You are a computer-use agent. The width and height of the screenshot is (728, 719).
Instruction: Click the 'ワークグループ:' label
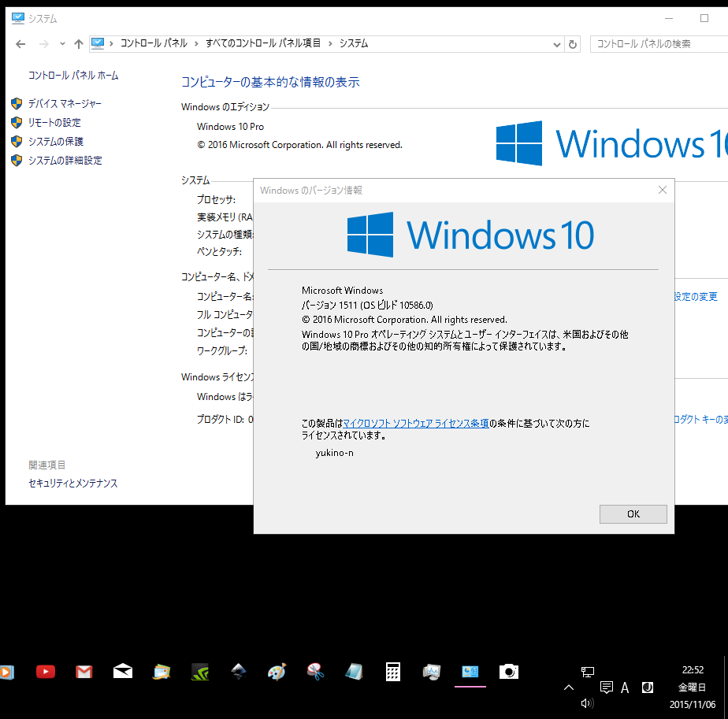pos(222,351)
